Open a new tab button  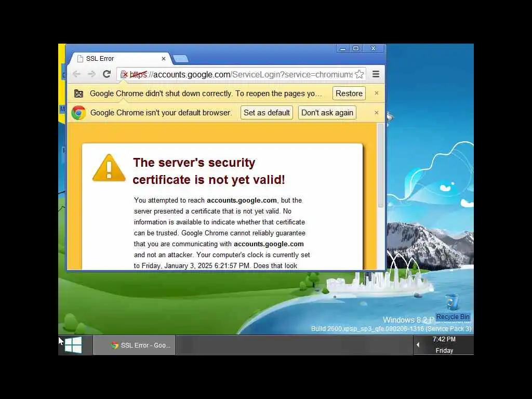coord(180,59)
